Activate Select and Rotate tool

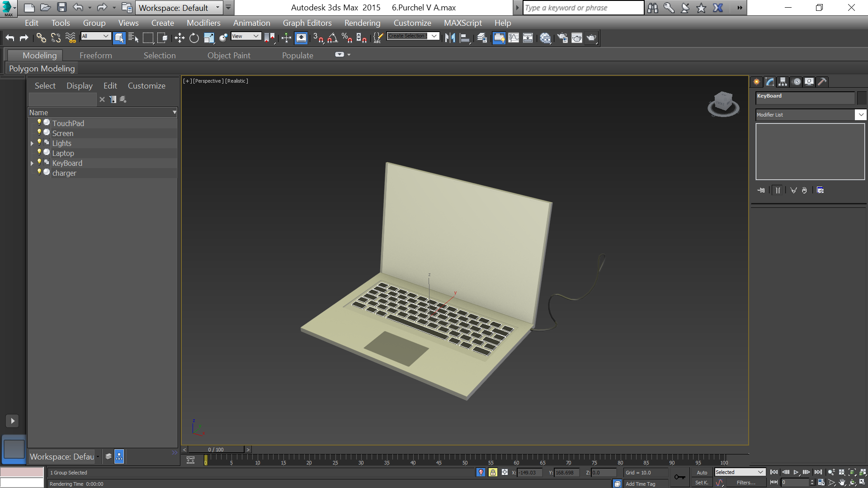[194, 38]
